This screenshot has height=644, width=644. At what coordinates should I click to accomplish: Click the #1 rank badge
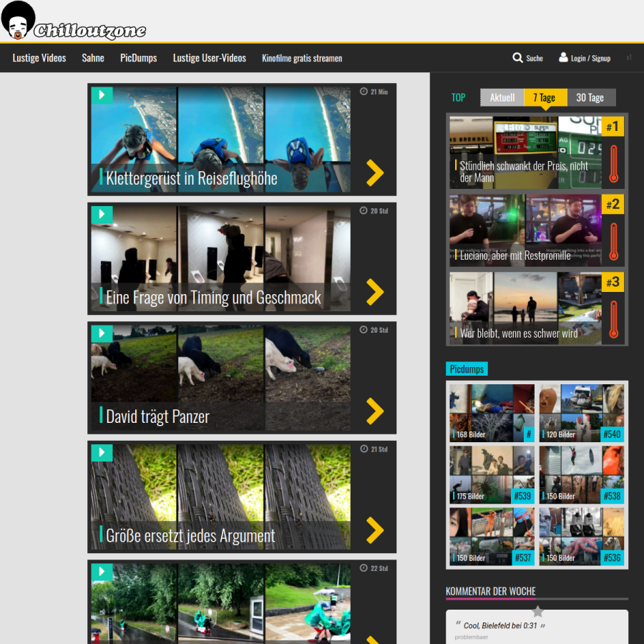pyautogui.click(x=613, y=127)
